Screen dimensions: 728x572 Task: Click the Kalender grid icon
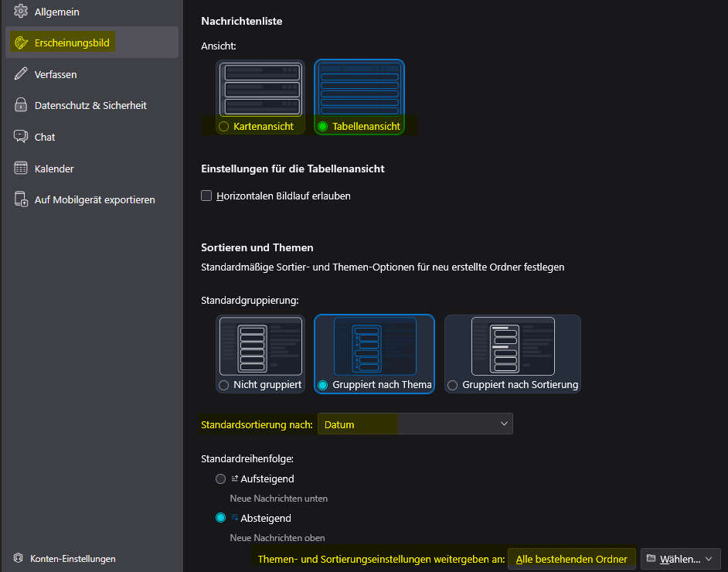(x=21, y=169)
